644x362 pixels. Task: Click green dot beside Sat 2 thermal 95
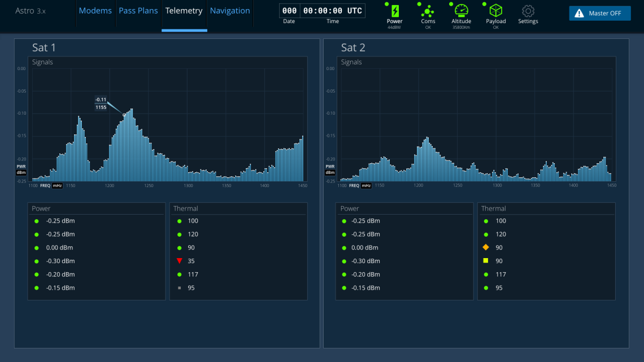(486, 288)
